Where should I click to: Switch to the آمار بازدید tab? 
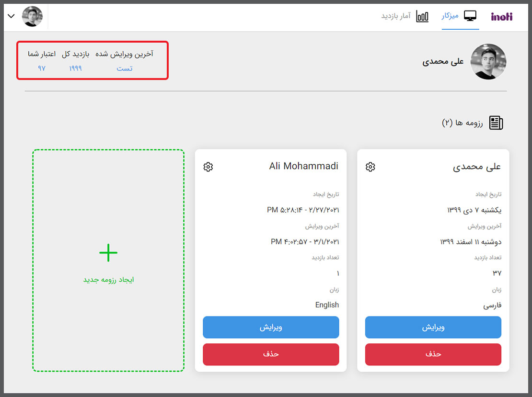pyautogui.click(x=396, y=16)
